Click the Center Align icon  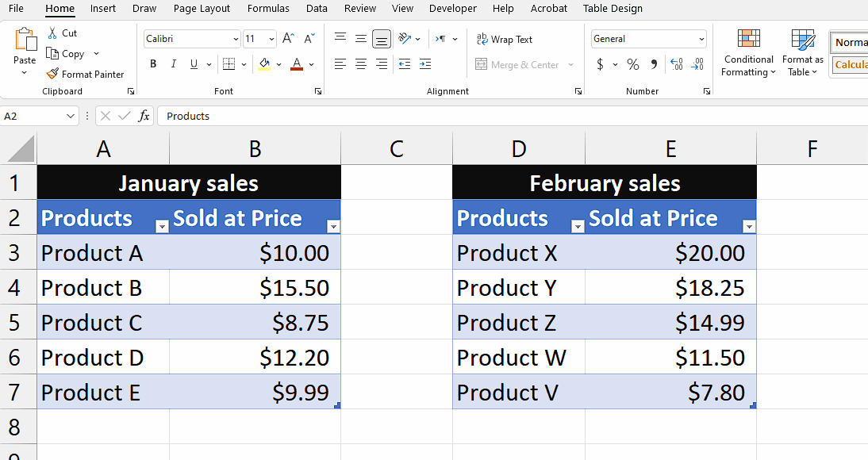pos(360,63)
